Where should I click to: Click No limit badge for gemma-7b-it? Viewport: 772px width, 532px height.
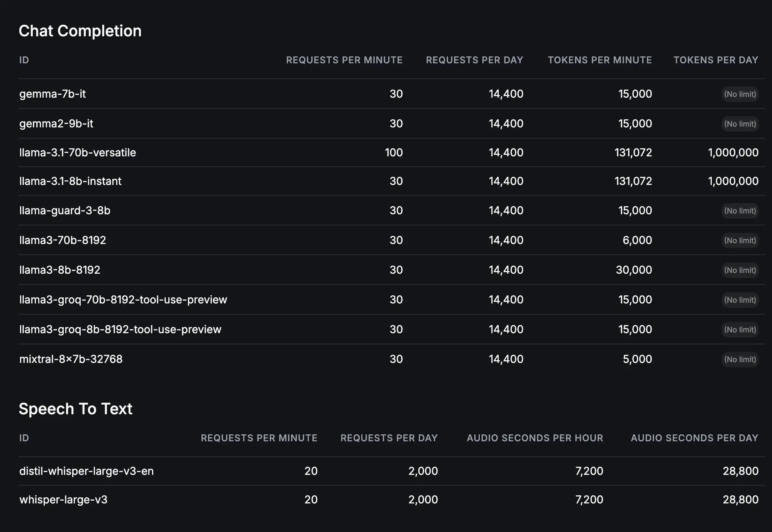click(x=740, y=94)
